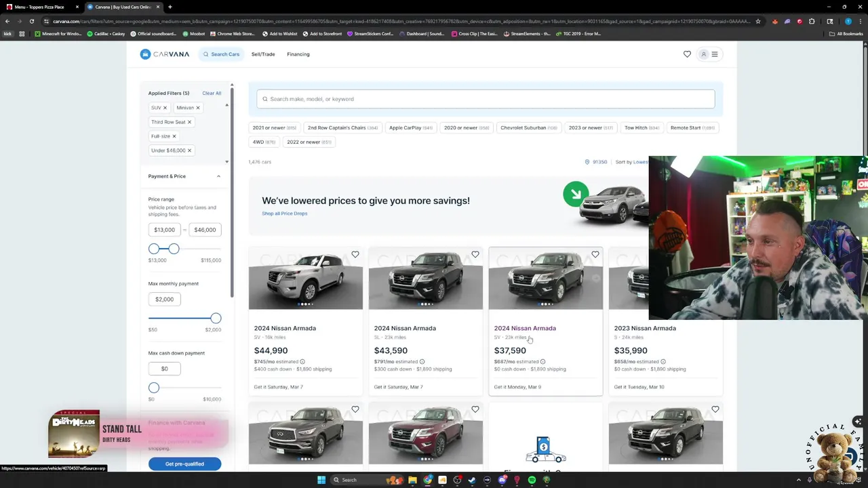Viewport: 868px width, 488px height.
Task: Click the make, model, or keyword search box
Action: pos(486,99)
